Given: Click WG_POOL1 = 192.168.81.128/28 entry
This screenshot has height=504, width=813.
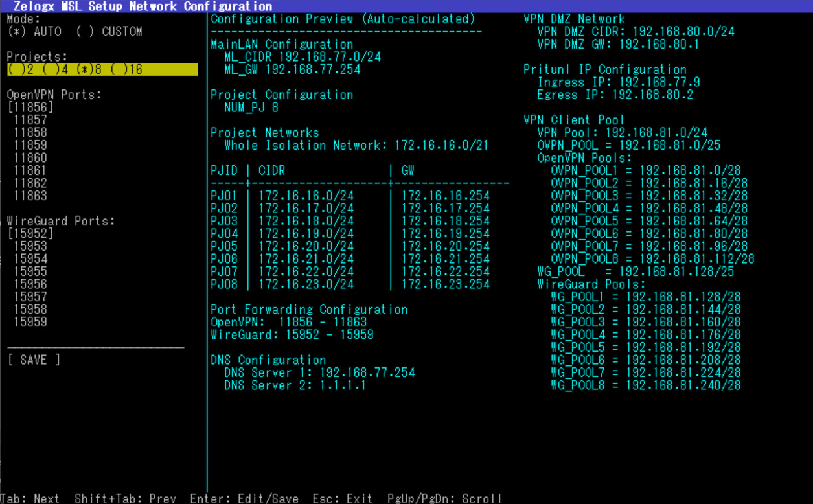Looking at the screenshot, I should [x=646, y=297].
